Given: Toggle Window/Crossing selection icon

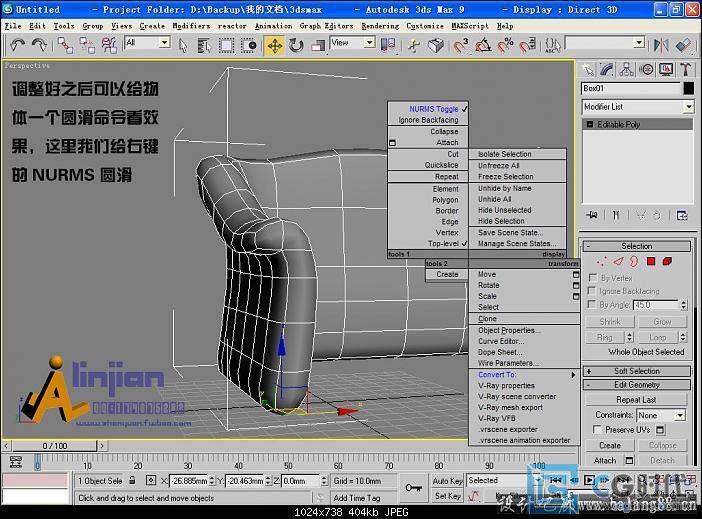Looking at the screenshot, I should pos(248,46).
